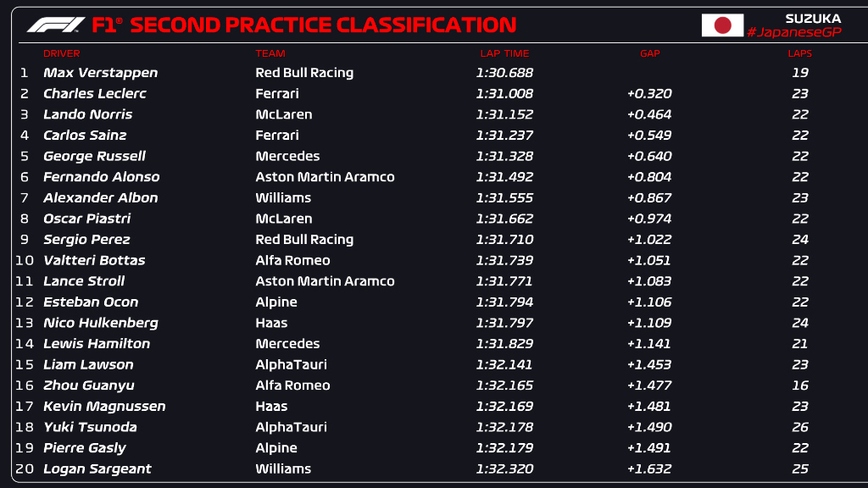Select Logan Sargeant's name

click(x=97, y=469)
